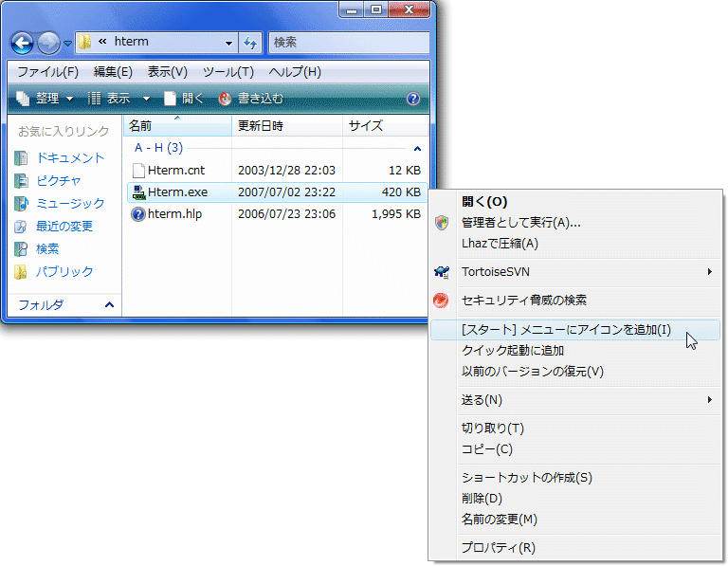
Task: Open the 検索 favorite link in the sidebar
Action: (47, 249)
